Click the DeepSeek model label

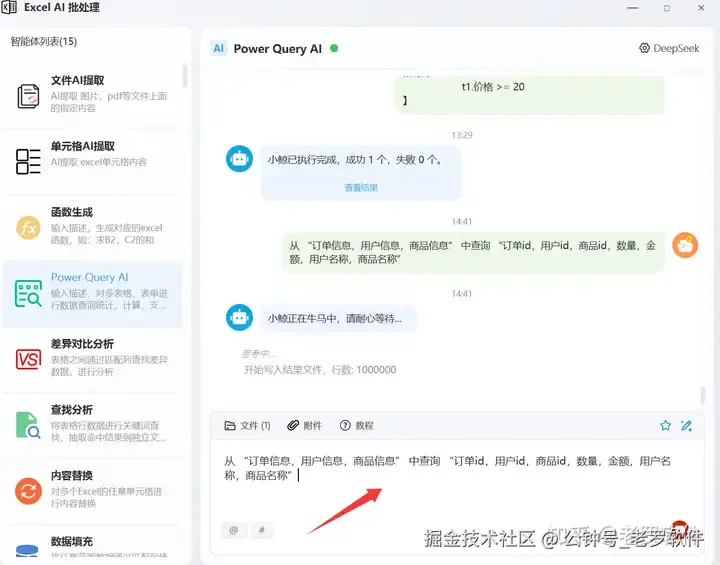click(676, 48)
